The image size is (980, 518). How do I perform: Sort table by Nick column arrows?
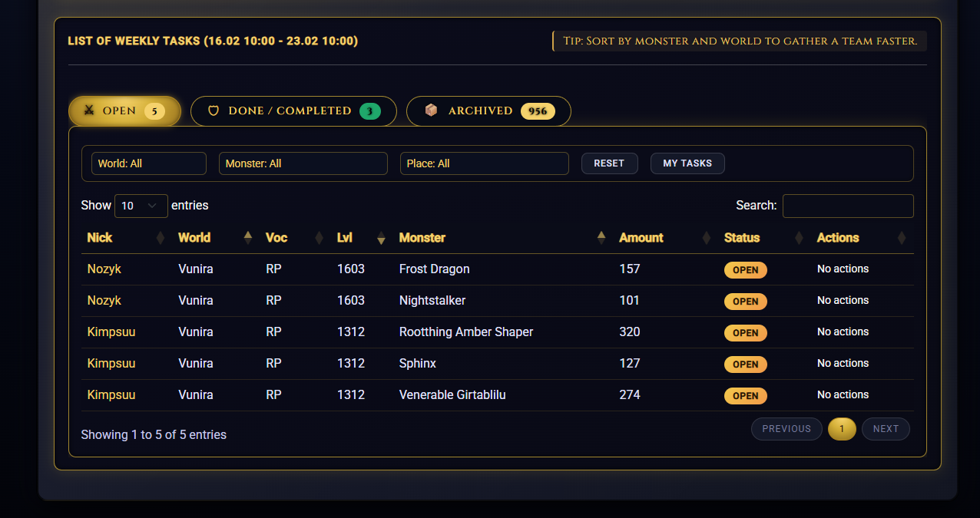pos(160,238)
